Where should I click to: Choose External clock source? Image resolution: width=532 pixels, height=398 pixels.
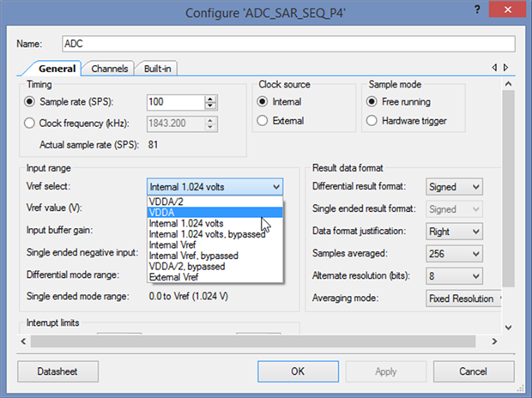(x=263, y=121)
